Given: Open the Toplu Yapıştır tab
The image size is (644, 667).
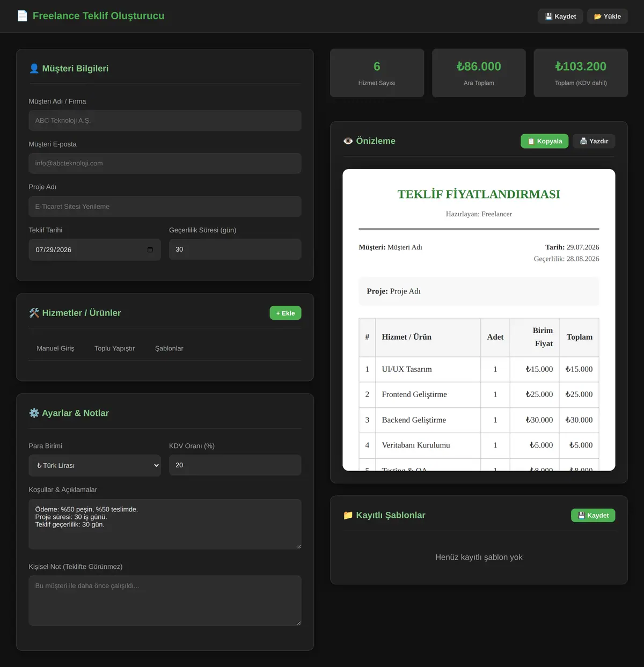Looking at the screenshot, I should coord(115,348).
